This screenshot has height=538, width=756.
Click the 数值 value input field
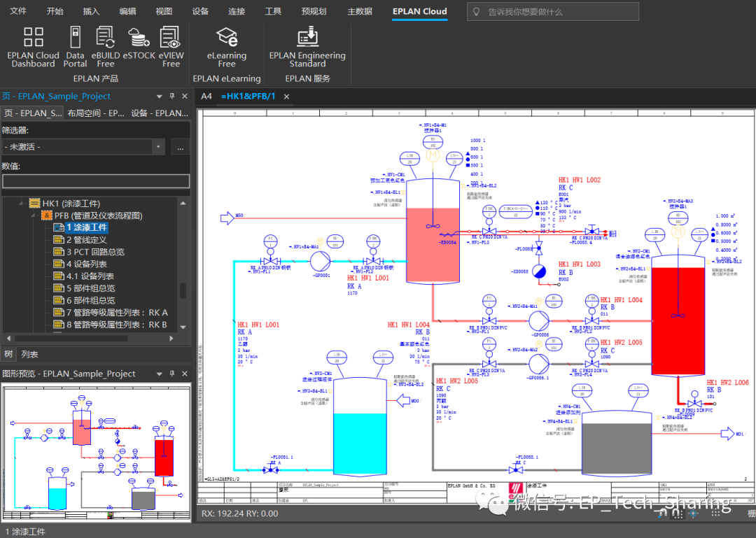(96, 181)
